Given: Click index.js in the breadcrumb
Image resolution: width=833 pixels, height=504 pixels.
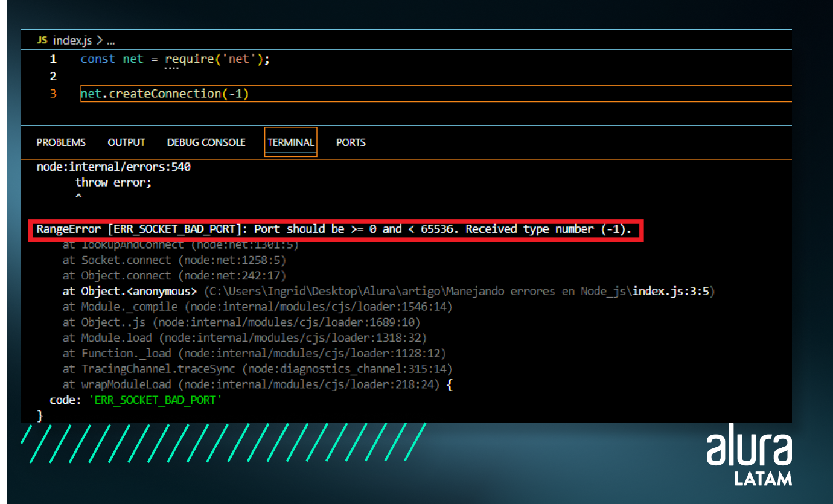Looking at the screenshot, I should (72, 40).
